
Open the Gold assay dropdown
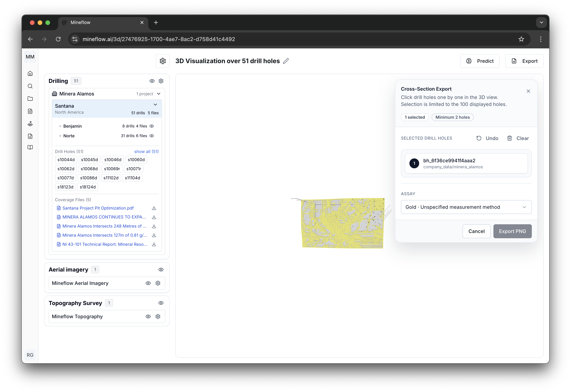pos(466,207)
